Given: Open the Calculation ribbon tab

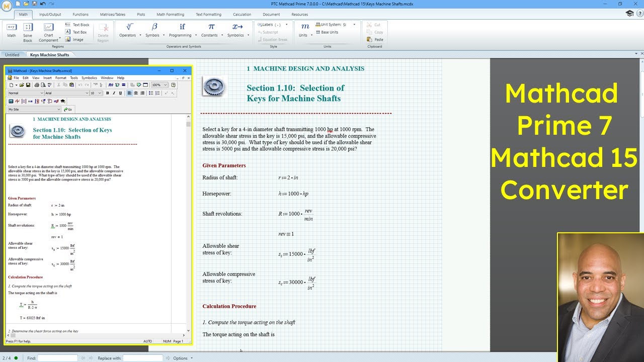Looking at the screenshot, I should coord(242,15).
